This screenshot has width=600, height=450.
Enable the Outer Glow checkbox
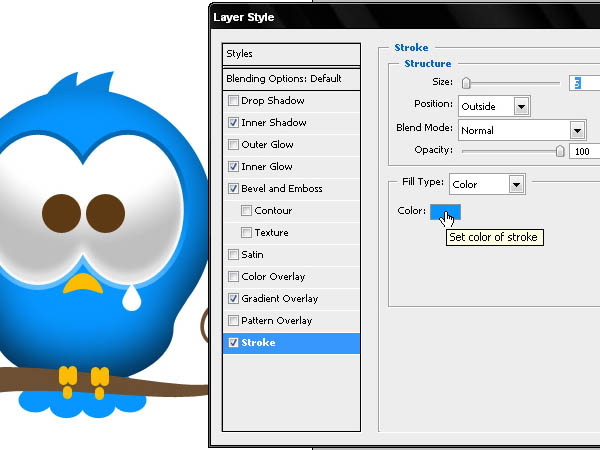[x=233, y=145]
